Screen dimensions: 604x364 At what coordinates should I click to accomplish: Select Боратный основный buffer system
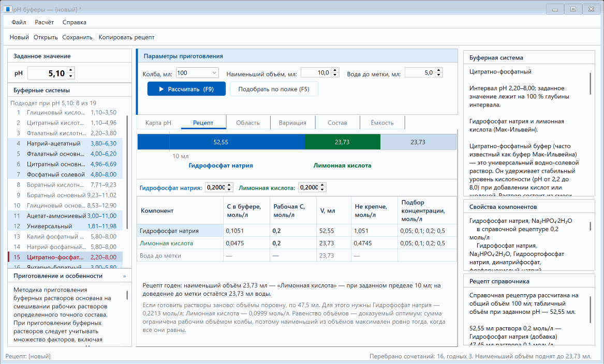[66, 195]
